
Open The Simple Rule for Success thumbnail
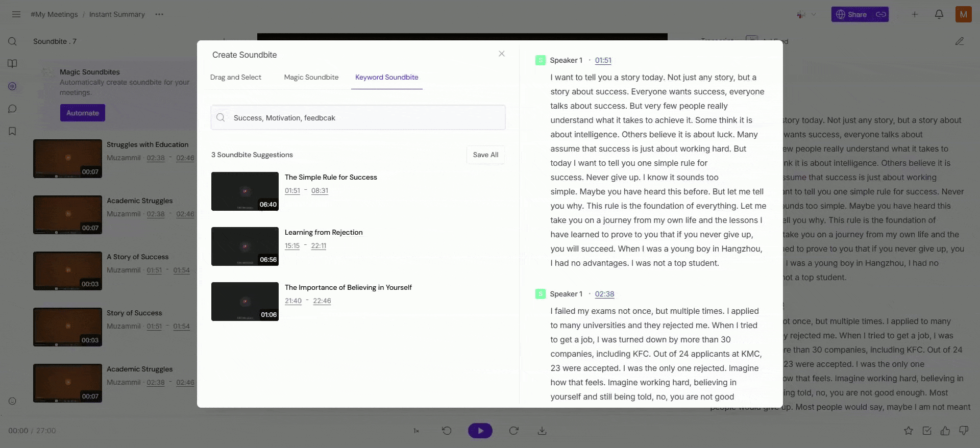(x=245, y=191)
